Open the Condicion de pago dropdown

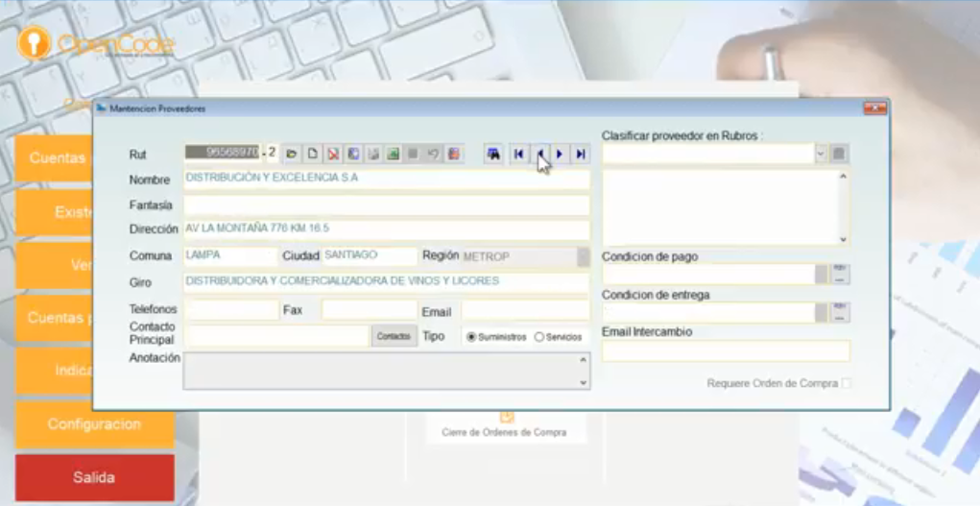[x=822, y=274]
